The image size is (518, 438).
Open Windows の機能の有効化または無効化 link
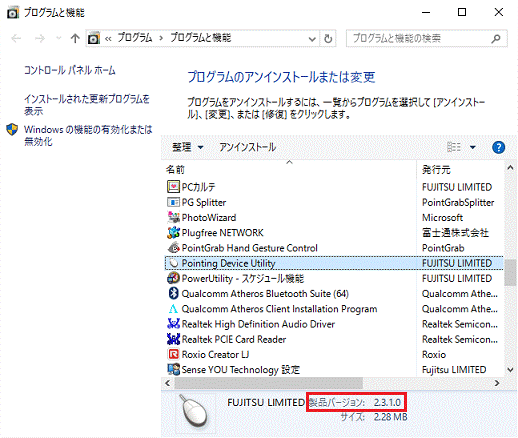pos(88,135)
